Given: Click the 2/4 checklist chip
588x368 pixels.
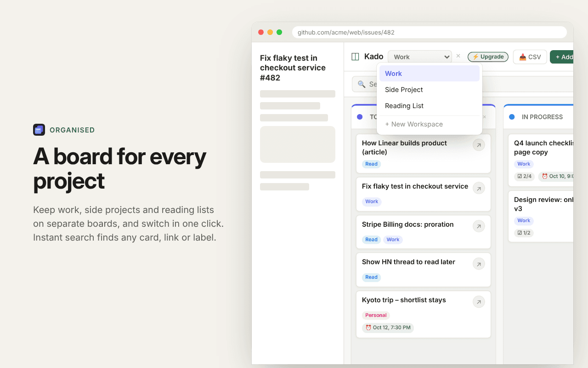Looking at the screenshot, I should [x=524, y=176].
